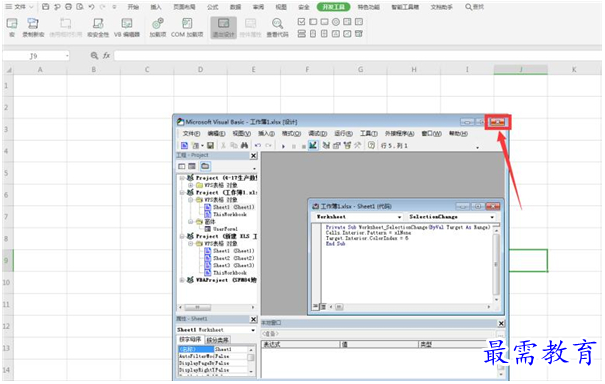Viewport: 605px width, 384px height.
Task: Toggle folders view in the Project panel
Action: (x=205, y=166)
